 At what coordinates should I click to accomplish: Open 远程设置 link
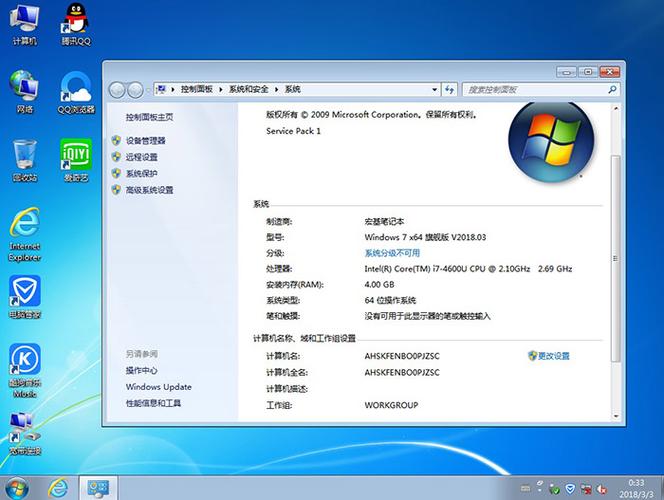click(x=141, y=157)
